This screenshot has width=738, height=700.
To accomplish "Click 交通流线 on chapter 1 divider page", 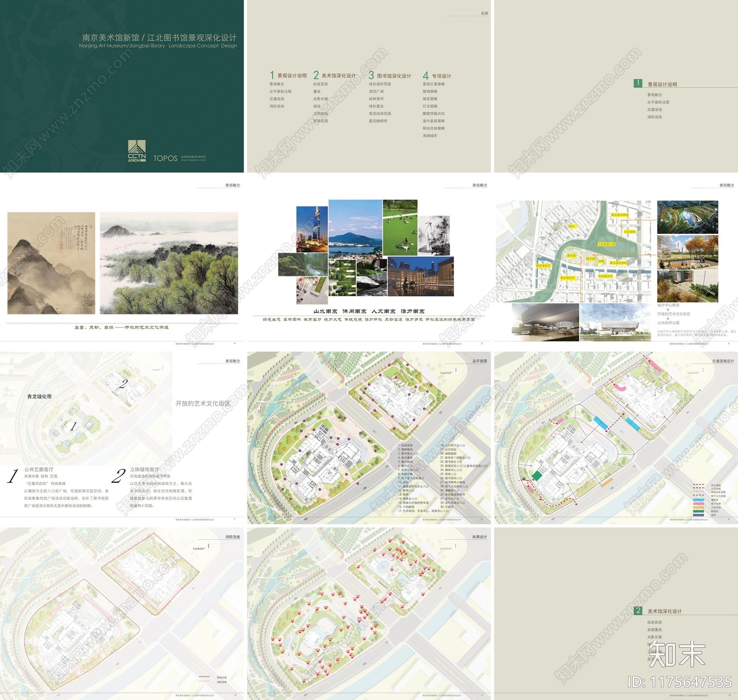I will (x=655, y=109).
